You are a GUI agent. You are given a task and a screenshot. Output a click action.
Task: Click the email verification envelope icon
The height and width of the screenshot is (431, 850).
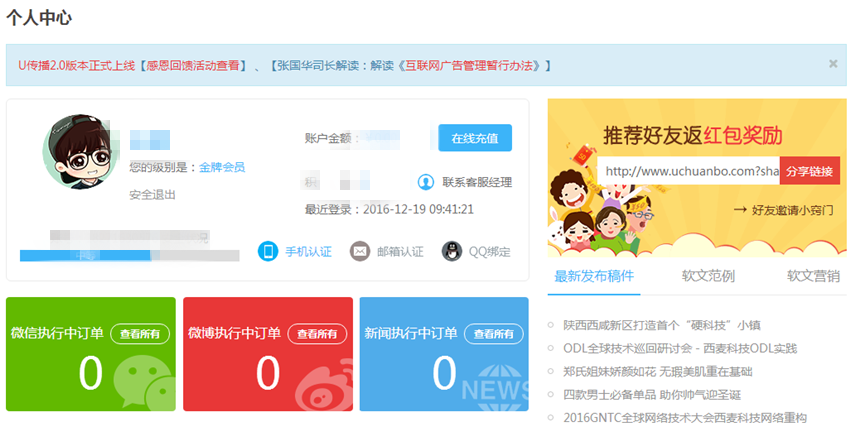(x=360, y=251)
